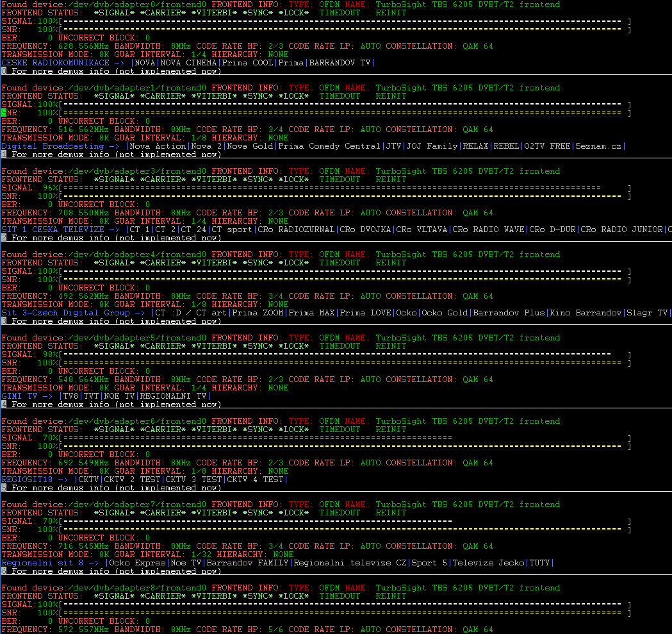Select the 516.562MHz frequency value
672x634 pixels.
tap(83, 129)
